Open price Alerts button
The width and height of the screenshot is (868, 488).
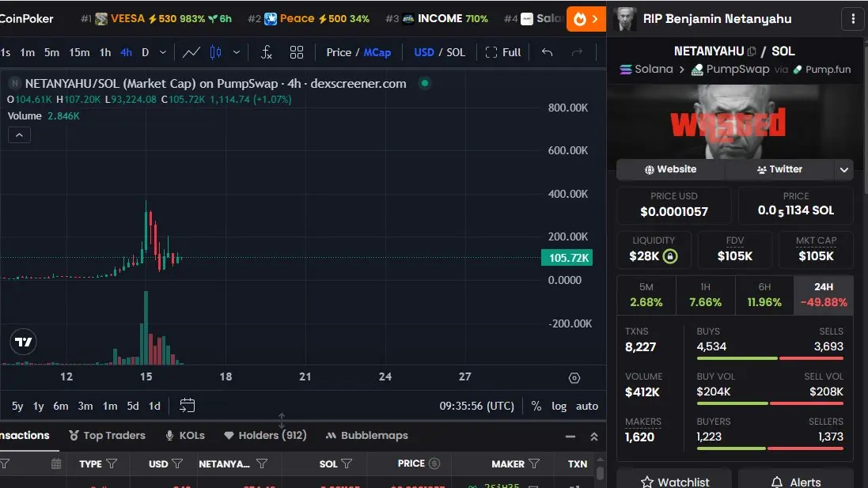point(796,481)
